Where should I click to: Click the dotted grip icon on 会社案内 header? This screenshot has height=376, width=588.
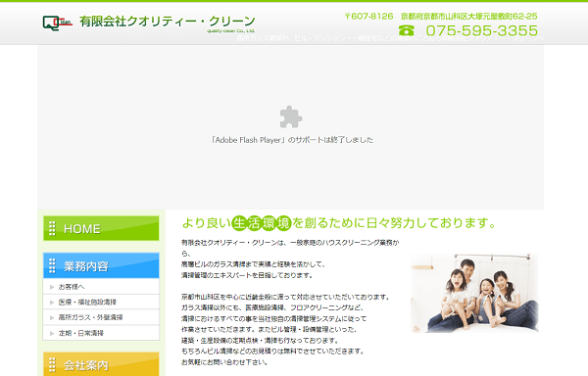pos(52,365)
